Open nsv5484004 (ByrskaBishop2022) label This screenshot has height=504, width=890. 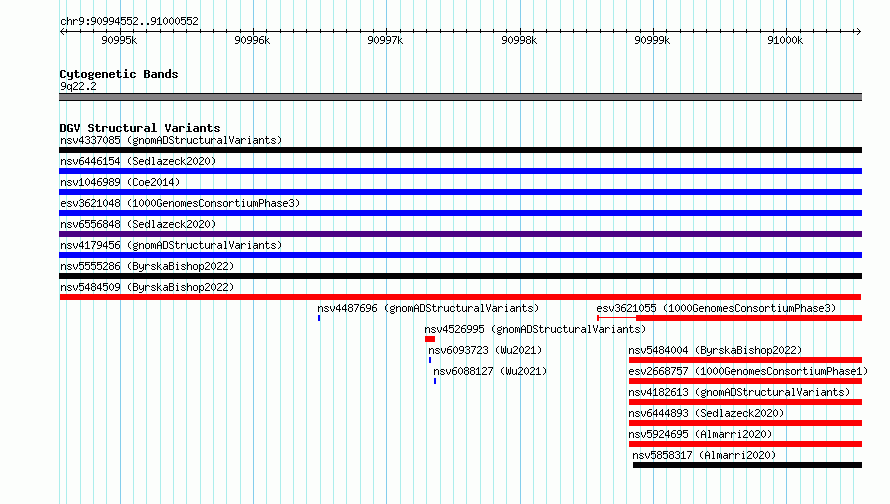coord(715,350)
